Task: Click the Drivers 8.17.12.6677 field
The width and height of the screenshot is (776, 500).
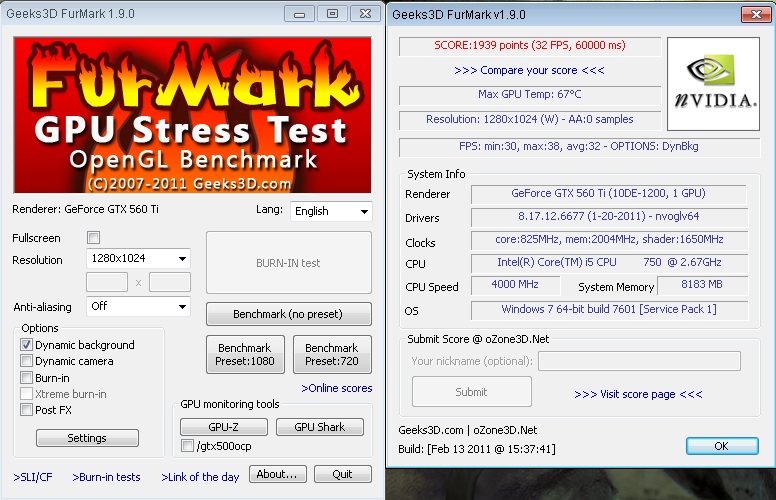Action: (x=609, y=217)
